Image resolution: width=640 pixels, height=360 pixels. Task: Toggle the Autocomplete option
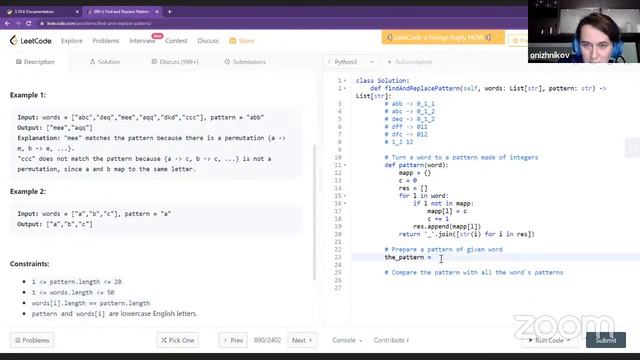coord(409,62)
